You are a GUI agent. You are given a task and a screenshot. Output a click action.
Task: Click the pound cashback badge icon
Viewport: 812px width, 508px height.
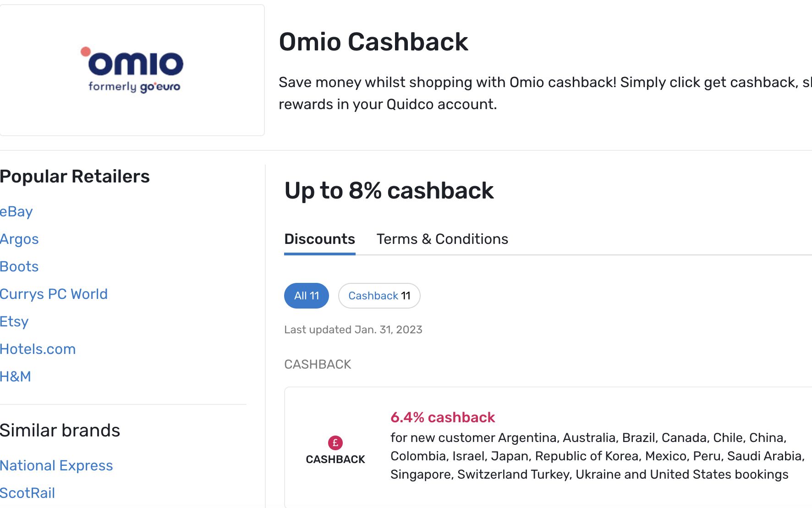tap(335, 443)
